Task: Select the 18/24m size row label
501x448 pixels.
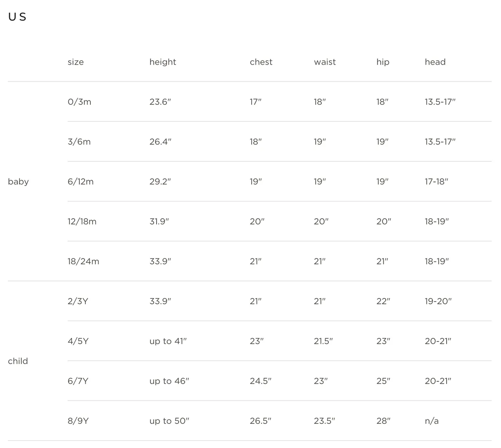Action: 83,262
